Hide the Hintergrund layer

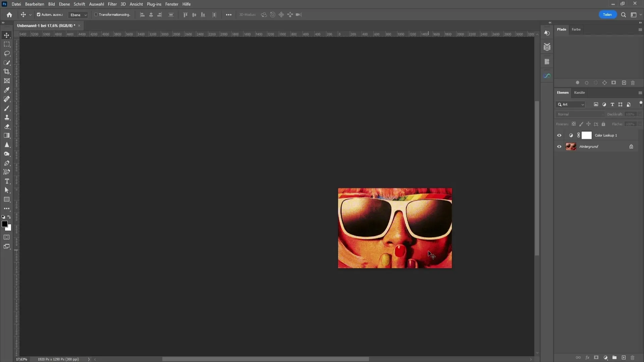coord(559,146)
